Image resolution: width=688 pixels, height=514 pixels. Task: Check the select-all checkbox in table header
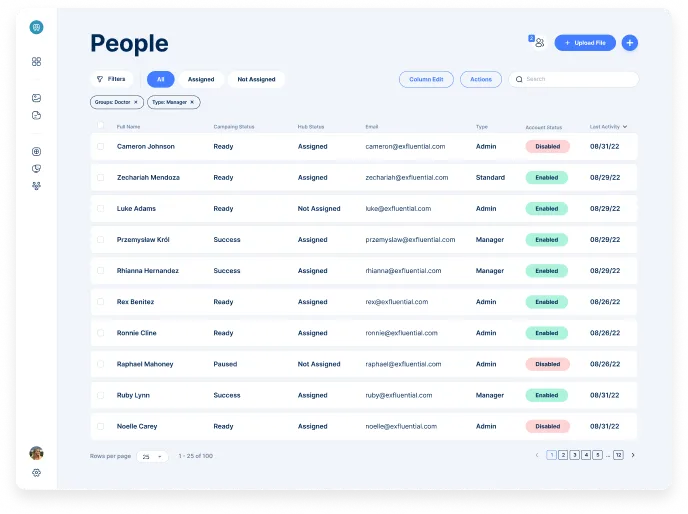[100, 126]
